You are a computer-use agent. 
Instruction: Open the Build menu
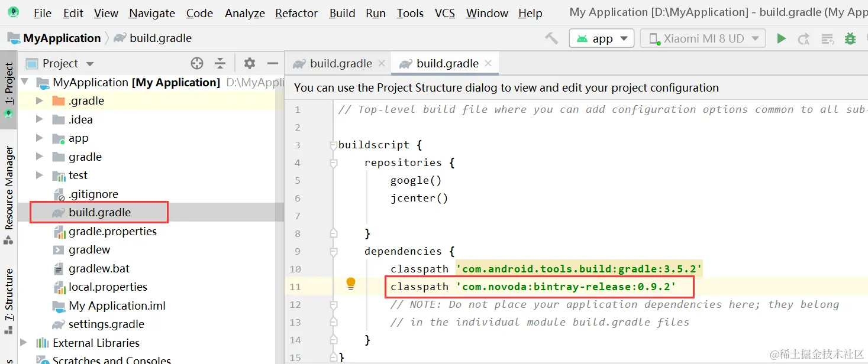(x=343, y=13)
